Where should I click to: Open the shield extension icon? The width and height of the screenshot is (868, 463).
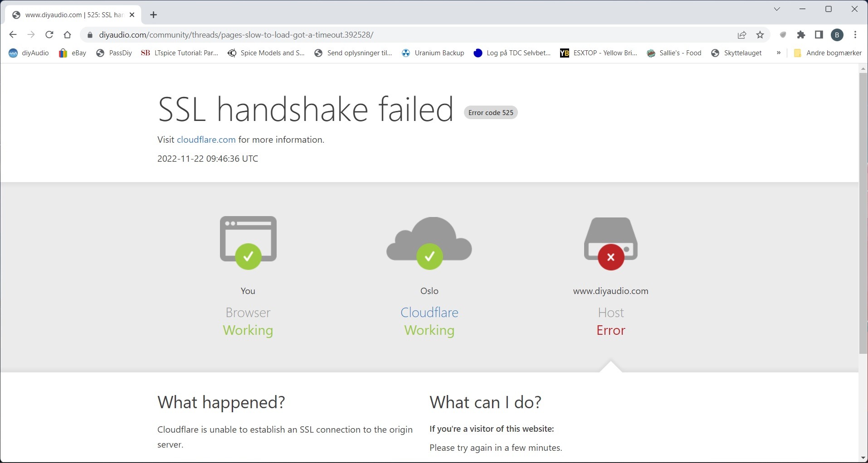click(x=783, y=35)
